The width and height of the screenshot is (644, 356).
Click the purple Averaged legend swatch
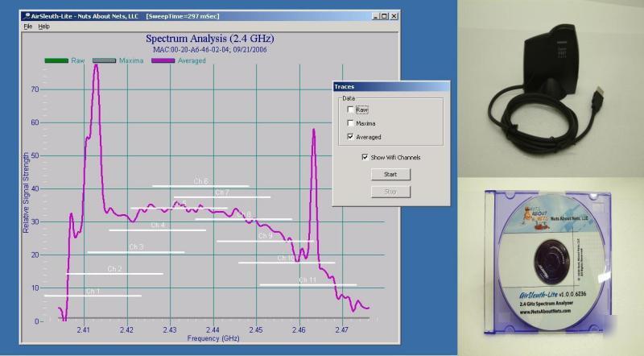point(163,60)
